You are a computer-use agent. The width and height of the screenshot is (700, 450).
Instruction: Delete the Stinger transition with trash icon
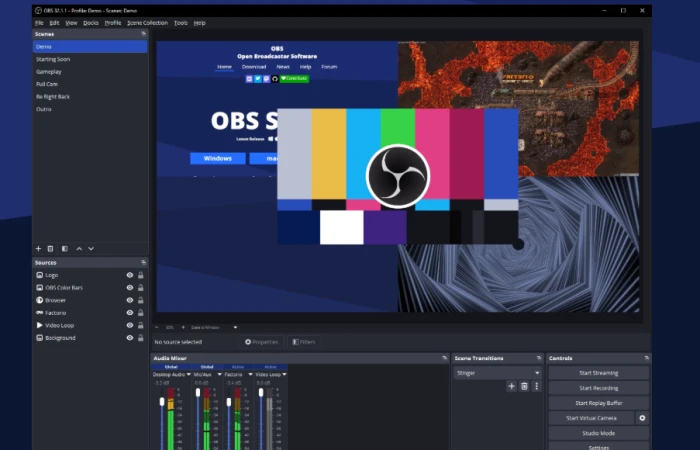pos(524,386)
